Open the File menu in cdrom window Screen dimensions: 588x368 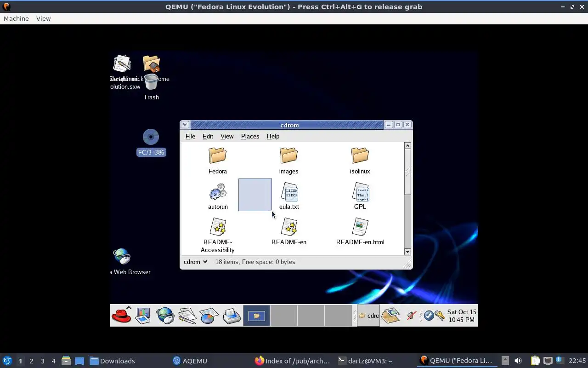pyautogui.click(x=190, y=136)
